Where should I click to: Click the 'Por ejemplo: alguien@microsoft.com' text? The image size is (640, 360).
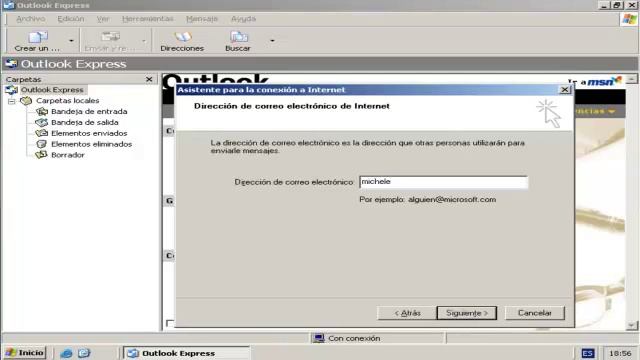coord(428,200)
